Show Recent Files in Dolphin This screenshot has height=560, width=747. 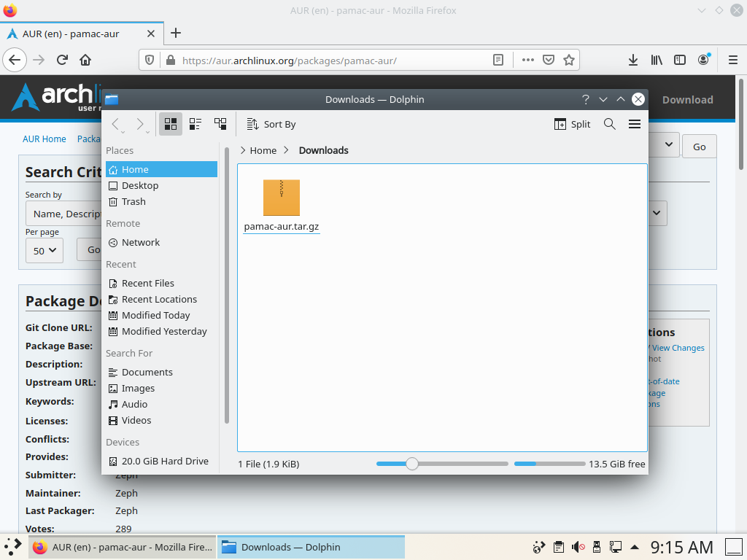click(x=161, y=284)
